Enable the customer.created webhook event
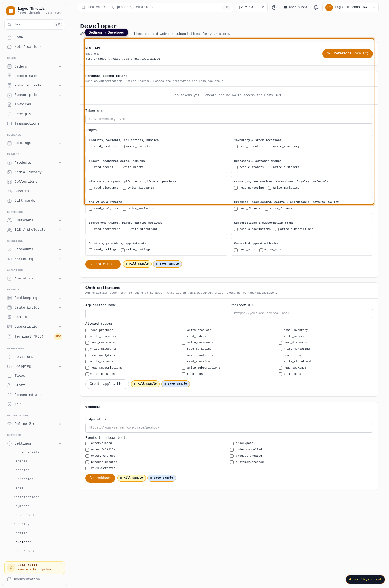389x588 pixels. (x=232, y=462)
